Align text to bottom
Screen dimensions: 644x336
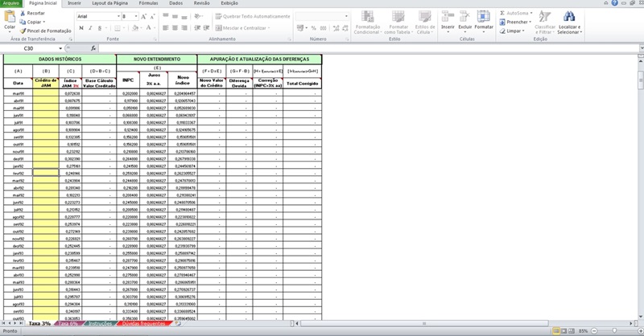184,16
